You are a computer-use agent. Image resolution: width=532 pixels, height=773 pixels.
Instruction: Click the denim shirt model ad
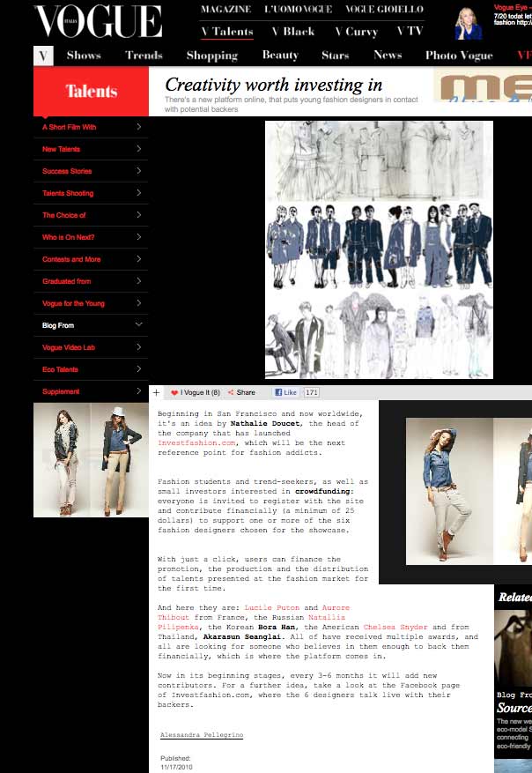click(449, 491)
